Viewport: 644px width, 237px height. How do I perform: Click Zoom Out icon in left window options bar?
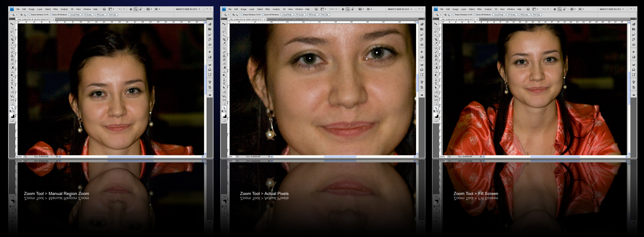pyautogui.click(x=25, y=15)
